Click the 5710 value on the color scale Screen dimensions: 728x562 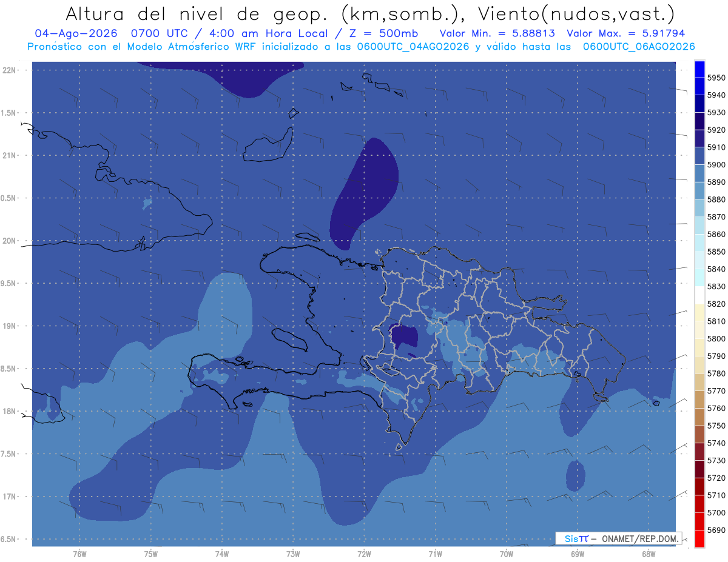(x=716, y=495)
